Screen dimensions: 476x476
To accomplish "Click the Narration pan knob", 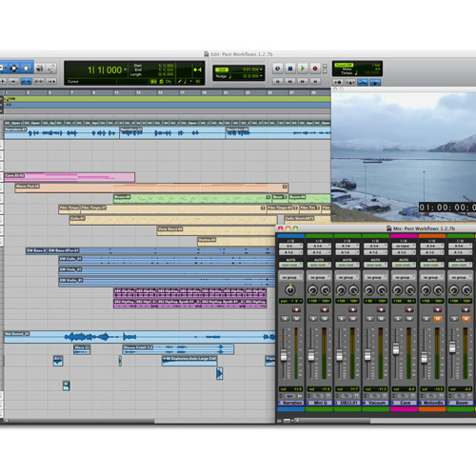I will tap(290, 289).
